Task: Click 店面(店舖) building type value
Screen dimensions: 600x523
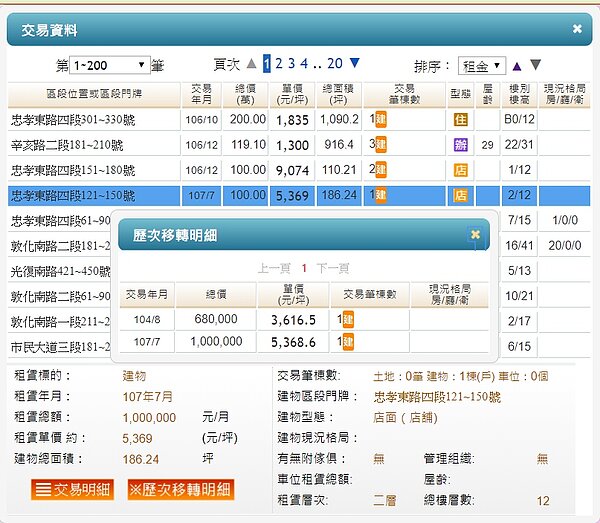Action: click(405, 417)
